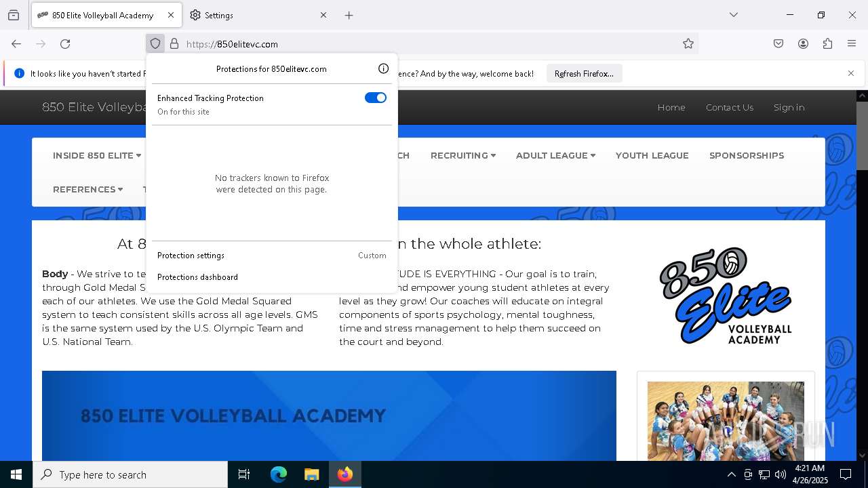Expand INSIDE 850 ELITE menu

97,155
